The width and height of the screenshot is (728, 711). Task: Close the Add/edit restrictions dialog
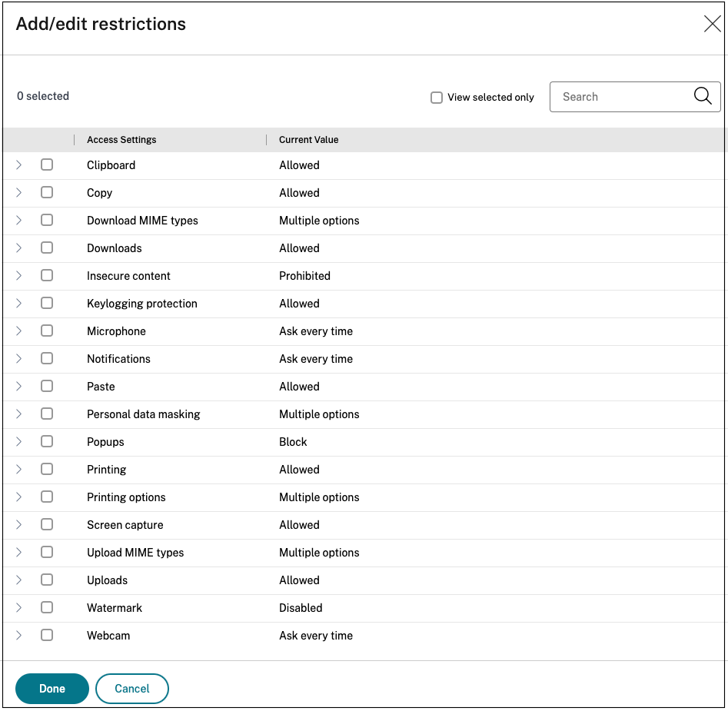[712, 25]
